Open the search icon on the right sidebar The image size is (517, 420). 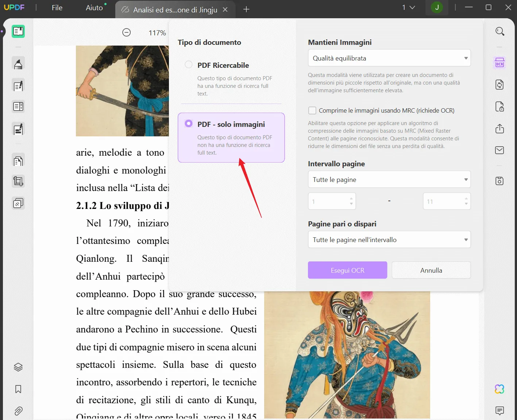pyautogui.click(x=499, y=31)
